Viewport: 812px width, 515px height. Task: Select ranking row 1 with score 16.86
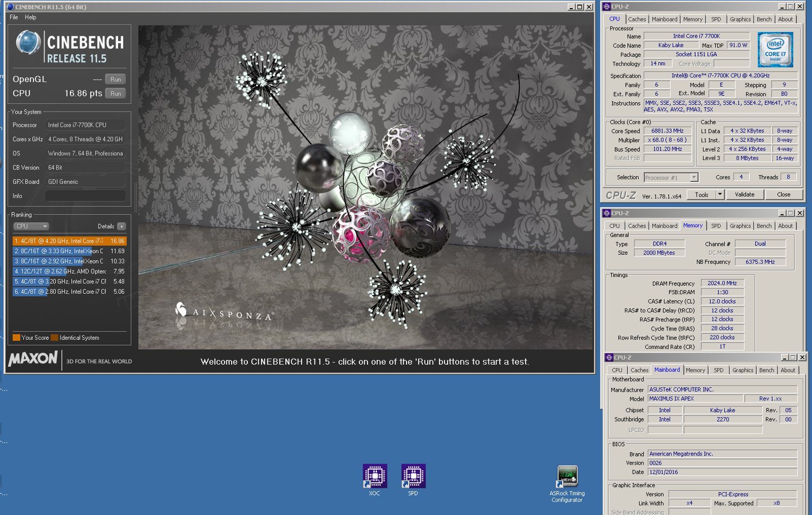pos(69,241)
